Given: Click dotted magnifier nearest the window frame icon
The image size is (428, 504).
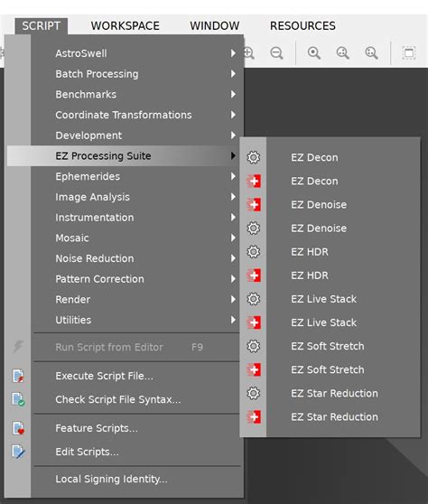Looking at the screenshot, I should coord(371,53).
